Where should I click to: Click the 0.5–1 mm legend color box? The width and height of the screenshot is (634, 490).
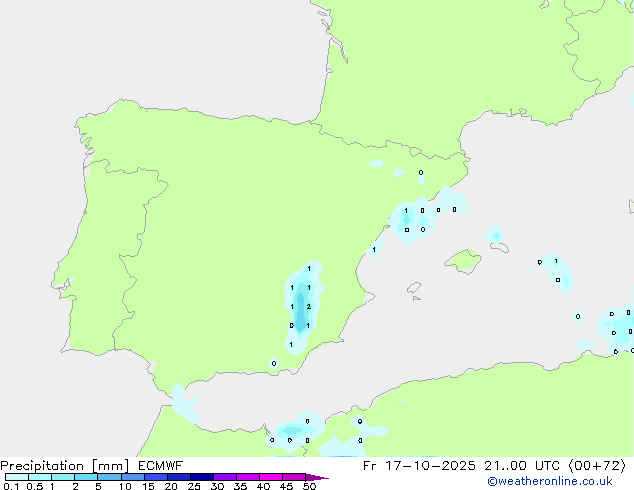(40, 477)
